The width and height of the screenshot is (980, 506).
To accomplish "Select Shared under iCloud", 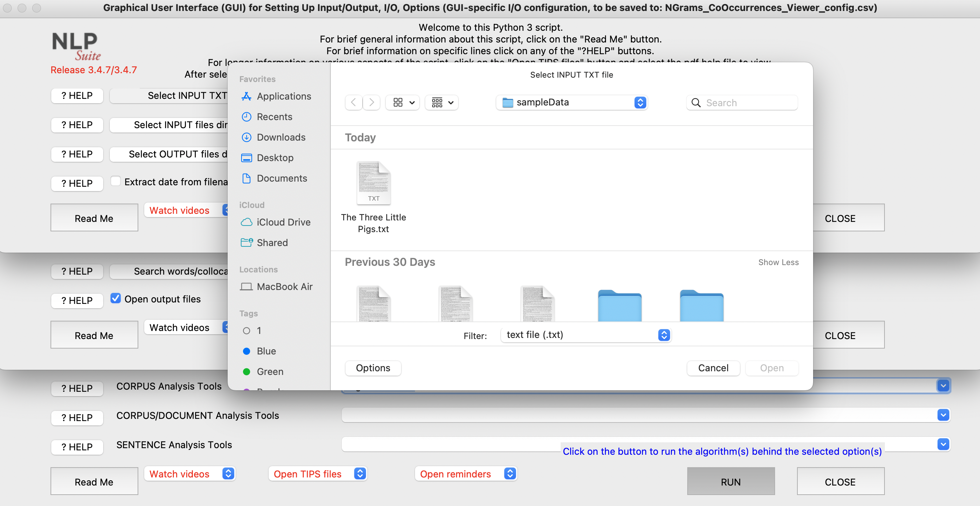I will point(272,242).
